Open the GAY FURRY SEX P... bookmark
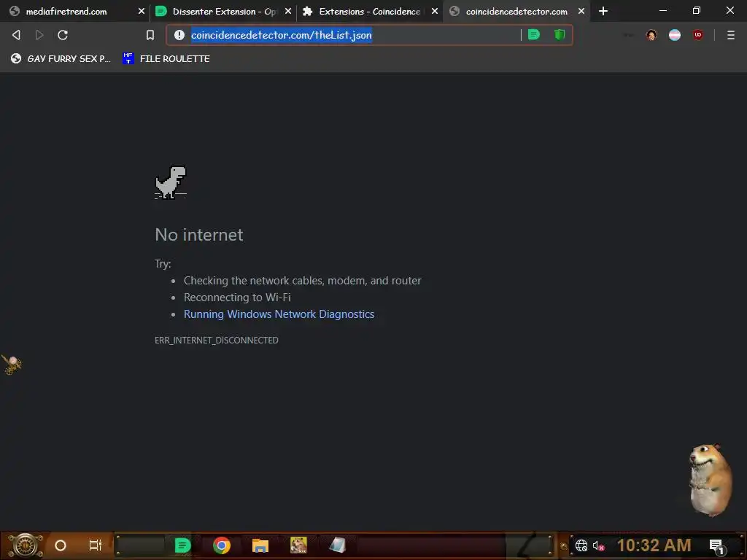The height and width of the screenshot is (560, 747). point(61,58)
